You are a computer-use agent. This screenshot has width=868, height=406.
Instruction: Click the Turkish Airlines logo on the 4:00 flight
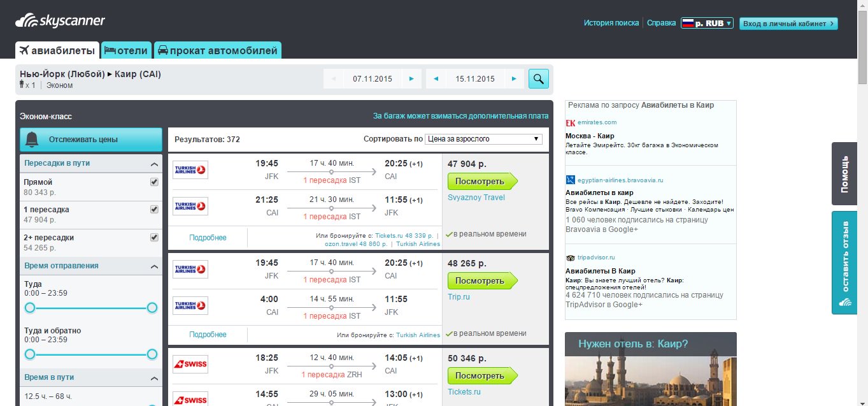click(x=190, y=305)
